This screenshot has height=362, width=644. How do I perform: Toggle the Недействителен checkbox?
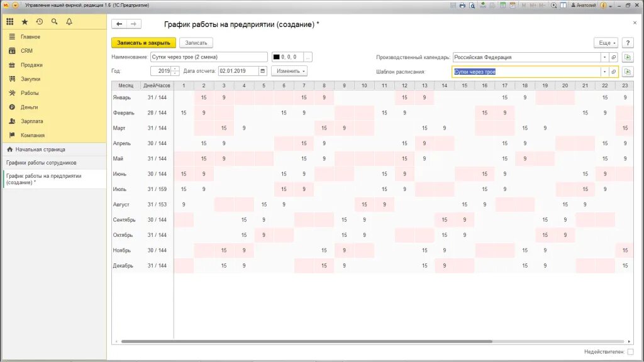(x=630, y=352)
